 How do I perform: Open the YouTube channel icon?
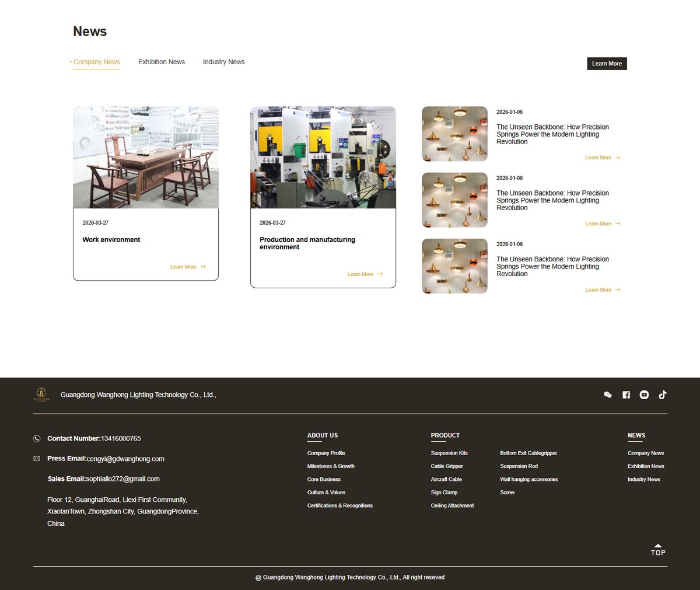[x=644, y=395]
